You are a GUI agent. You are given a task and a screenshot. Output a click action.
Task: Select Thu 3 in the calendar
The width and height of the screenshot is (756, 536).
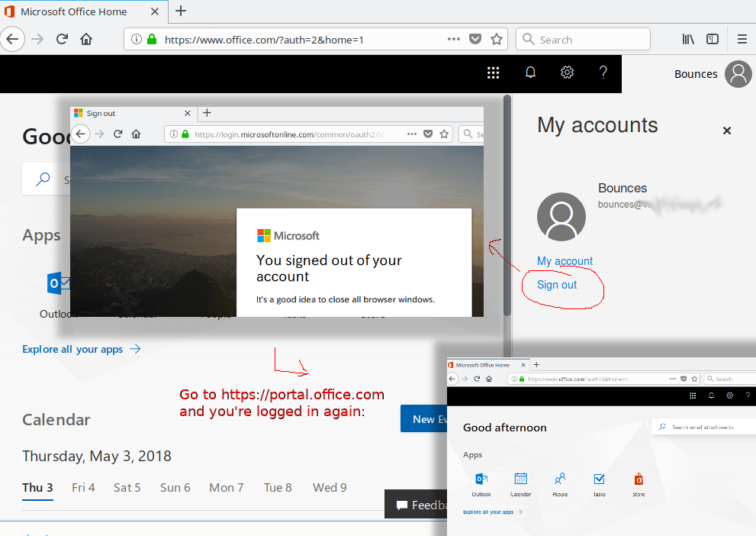click(37, 488)
